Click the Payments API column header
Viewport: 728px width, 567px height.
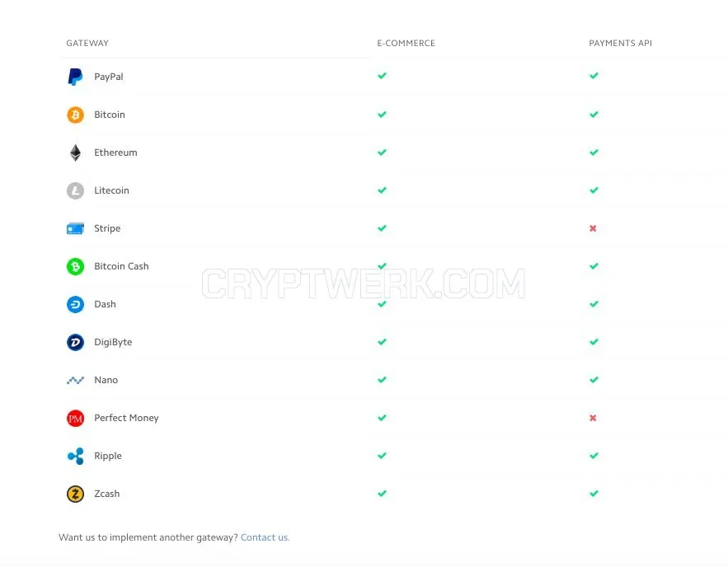click(x=620, y=43)
